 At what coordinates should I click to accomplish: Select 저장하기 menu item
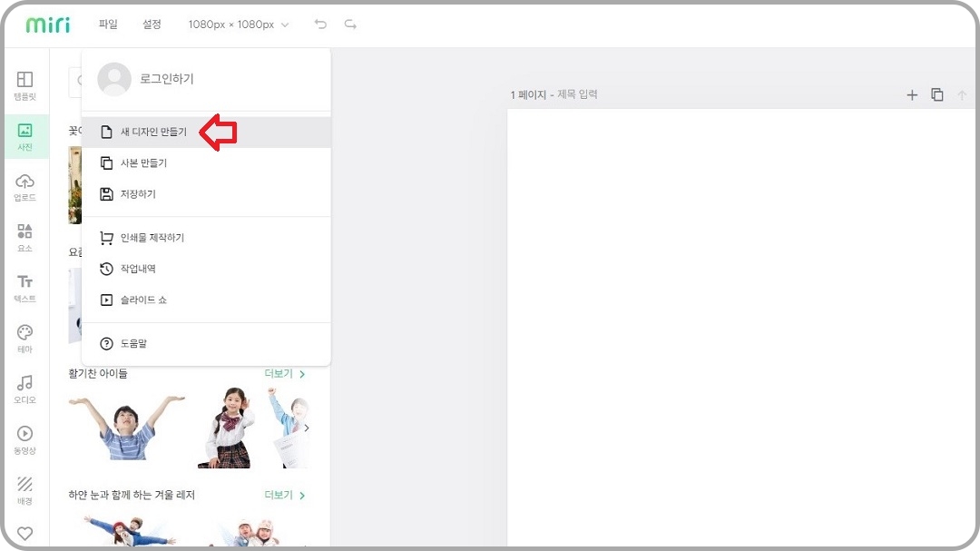(x=206, y=194)
